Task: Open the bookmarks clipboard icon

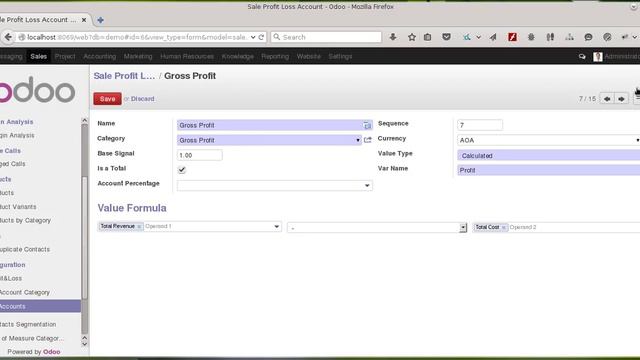Action: 427,37
